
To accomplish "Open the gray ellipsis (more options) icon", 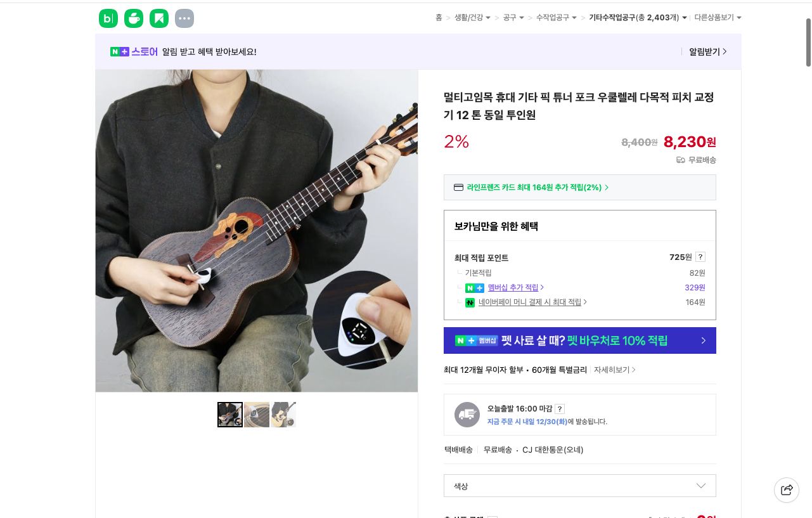I will [x=184, y=18].
